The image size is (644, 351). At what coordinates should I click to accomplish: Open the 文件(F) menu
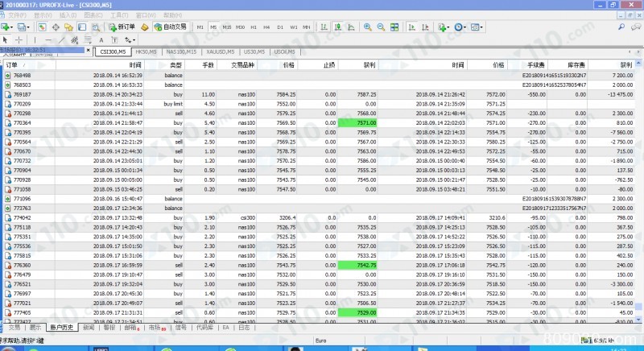coord(17,15)
